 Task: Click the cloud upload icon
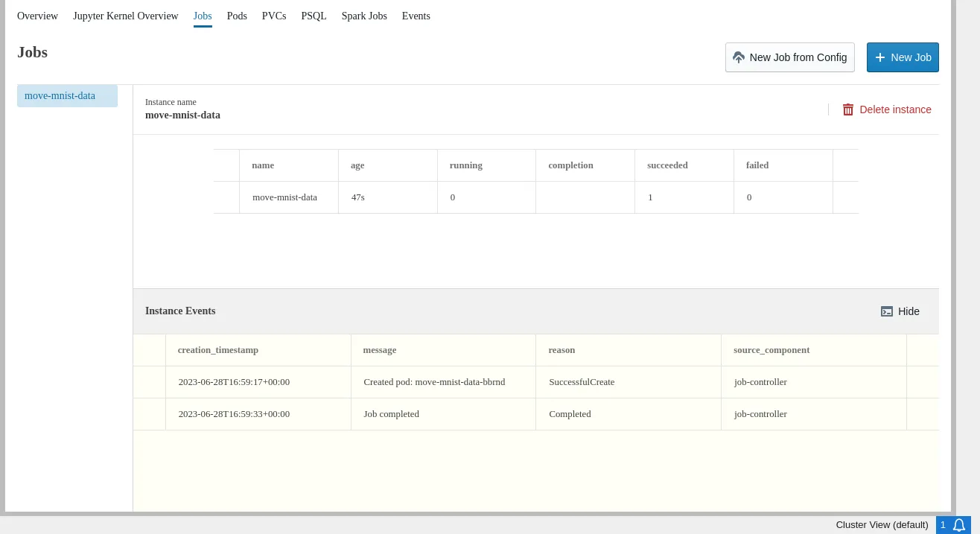click(x=739, y=57)
